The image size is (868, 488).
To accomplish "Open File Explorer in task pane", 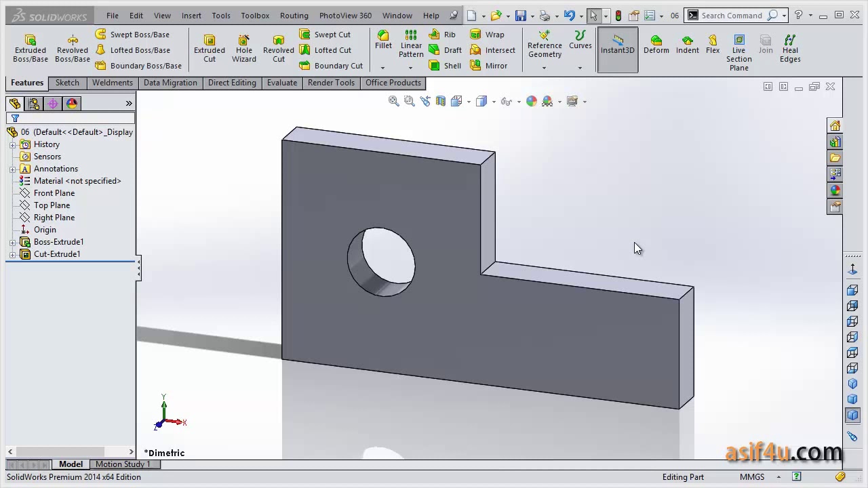I will [x=835, y=158].
